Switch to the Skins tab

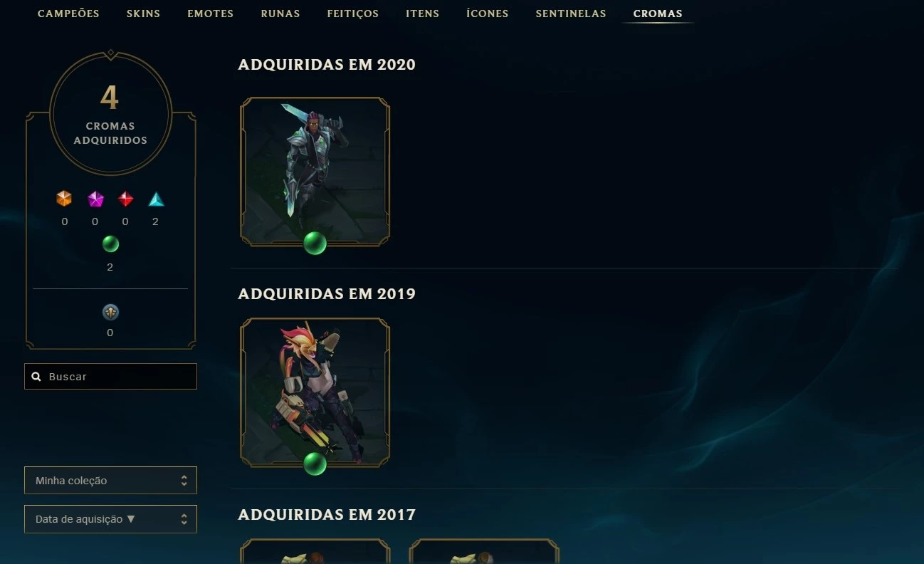143,14
